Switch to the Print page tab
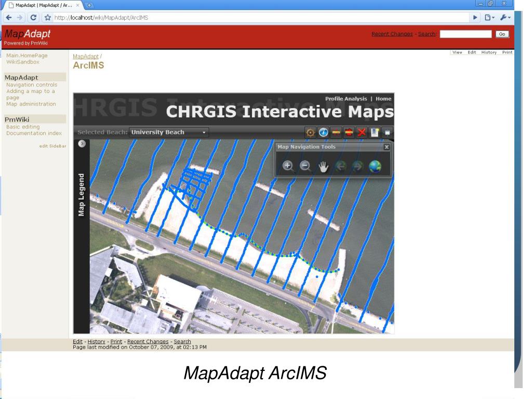 point(507,52)
